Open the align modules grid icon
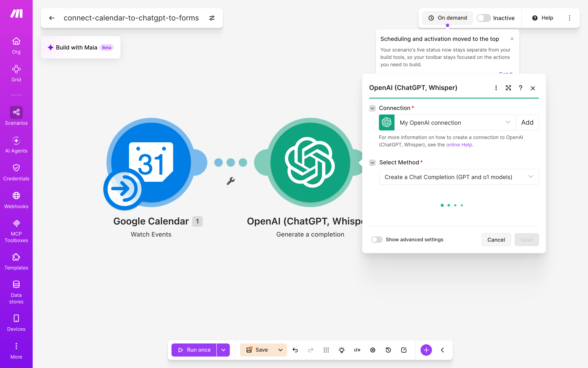The image size is (588, 368). pos(326,350)
